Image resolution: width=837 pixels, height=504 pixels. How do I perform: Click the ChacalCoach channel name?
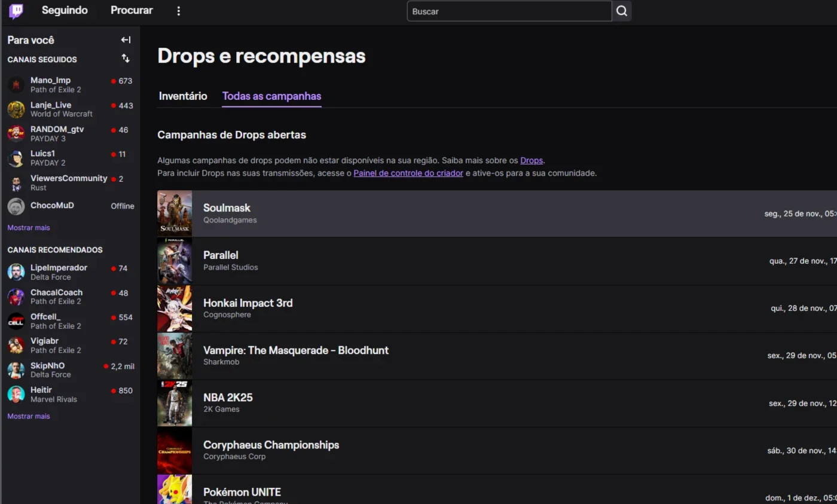click(56, 292)
